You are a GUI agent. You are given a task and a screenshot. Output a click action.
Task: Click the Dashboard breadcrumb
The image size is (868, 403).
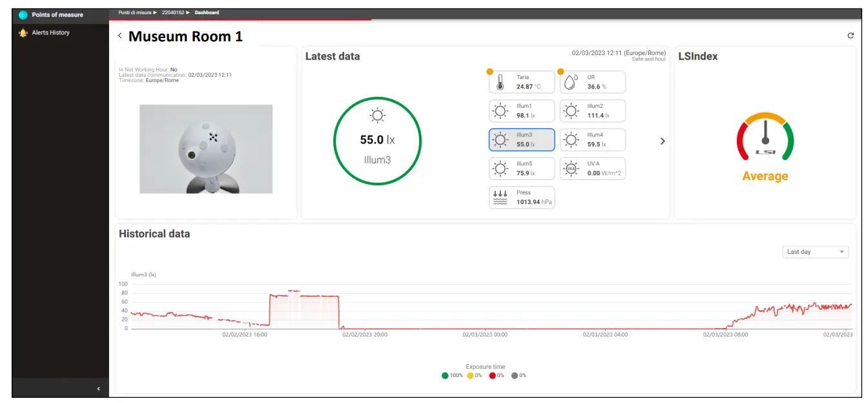pos(207,12)
